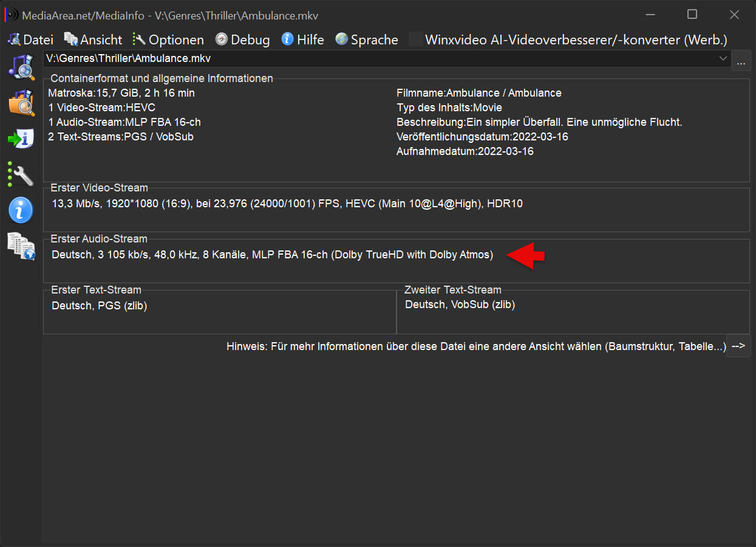Click the Winxvideo AI-Videoverbesserer ad entry
The image size is (756, 547).
[x=568, y=40]
